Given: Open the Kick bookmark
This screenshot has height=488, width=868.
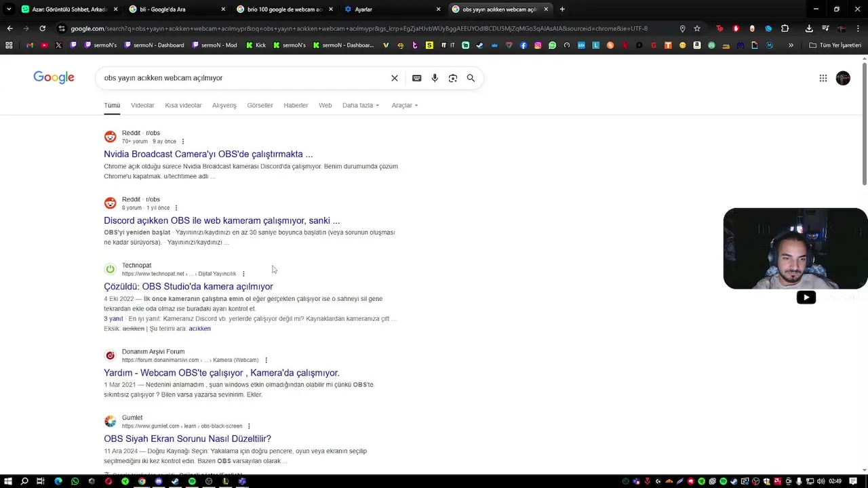Looking at the screenshot, I should (x=255, y=45).
